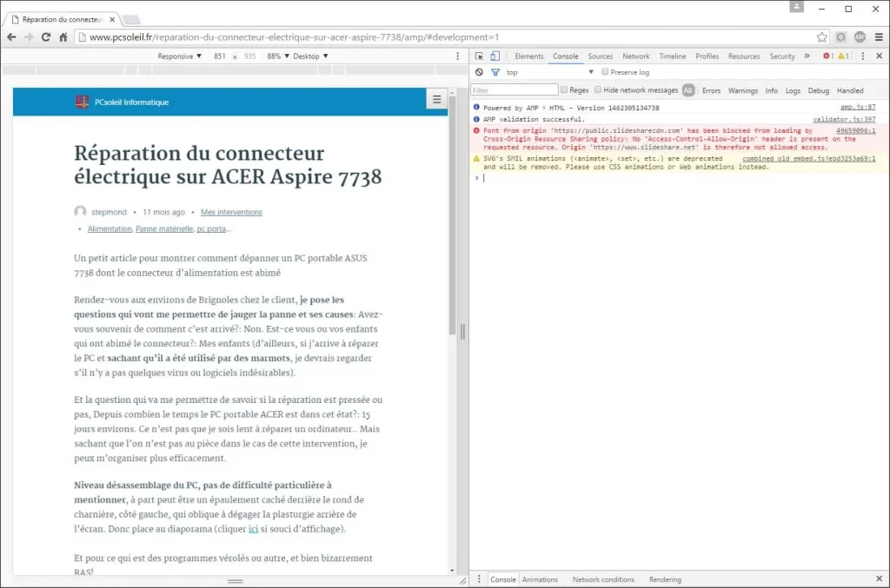Expand the hidden DevTools tabs chevron
This screenshot has width=890, height=588.
(x=807, y=56)
